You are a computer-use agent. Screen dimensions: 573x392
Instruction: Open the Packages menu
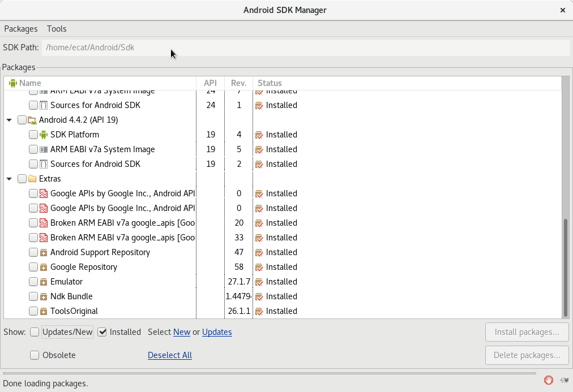[x=21, y=29]
